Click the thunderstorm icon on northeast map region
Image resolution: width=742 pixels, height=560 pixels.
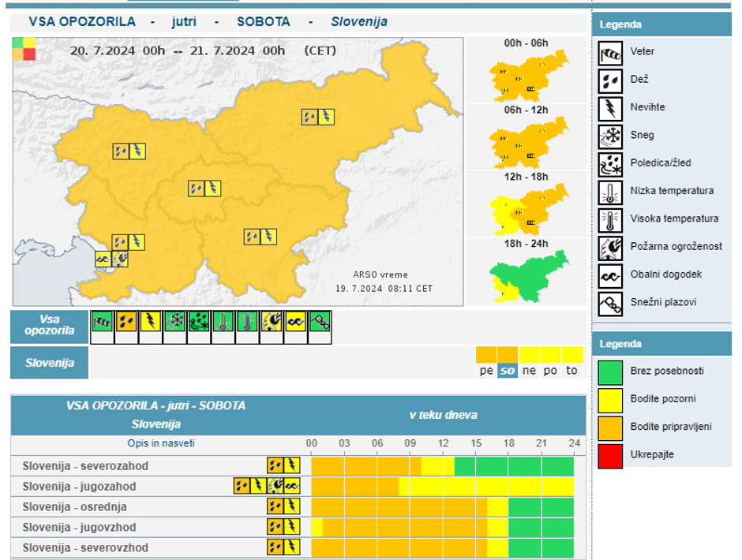coord(326,117)
